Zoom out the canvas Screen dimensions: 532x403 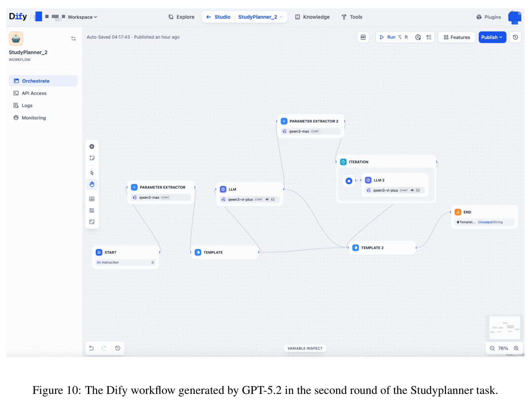point(492,348)
